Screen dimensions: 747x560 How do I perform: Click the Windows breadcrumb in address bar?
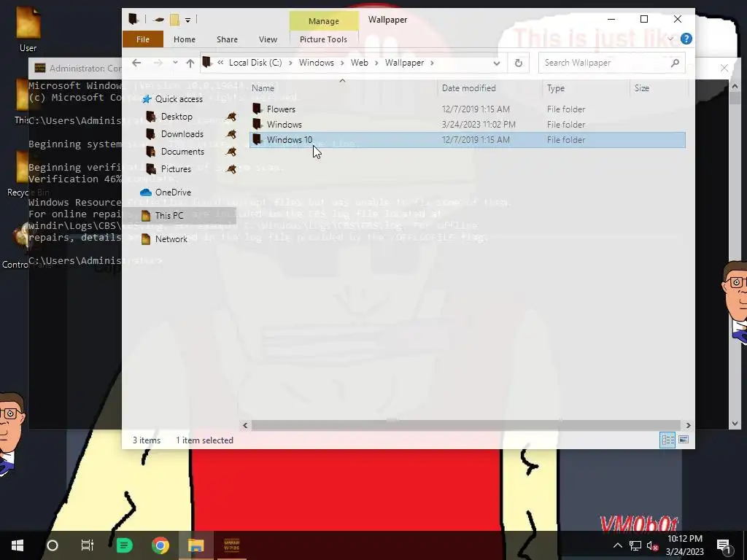tap(317, 63)
